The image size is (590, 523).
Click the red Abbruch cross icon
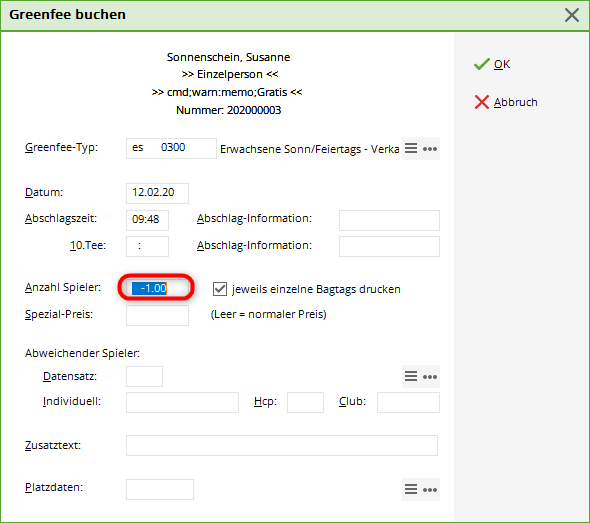pos(482,102)
